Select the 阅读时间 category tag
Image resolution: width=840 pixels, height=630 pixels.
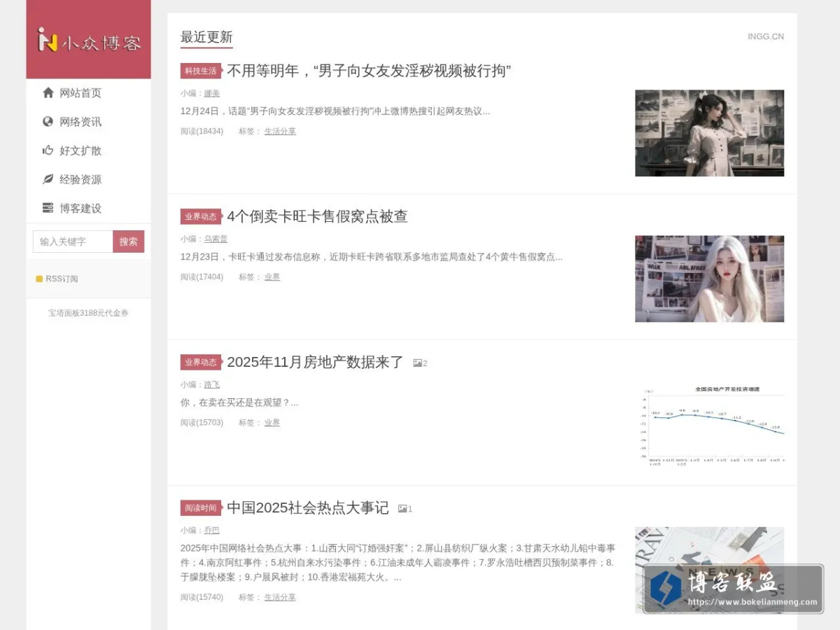tap(200, 507)
